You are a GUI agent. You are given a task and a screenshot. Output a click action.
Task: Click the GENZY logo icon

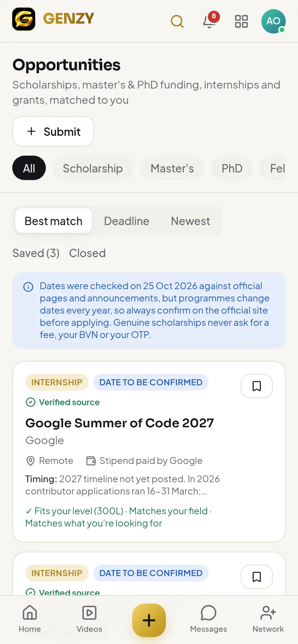pyautogui.click(x=24, y=19)
